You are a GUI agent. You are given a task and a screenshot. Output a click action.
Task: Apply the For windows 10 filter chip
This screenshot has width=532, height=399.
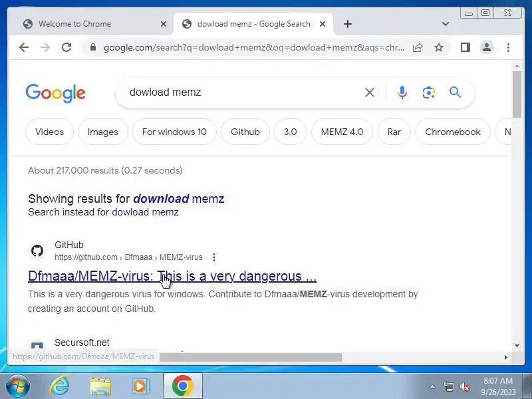[174, 132]
